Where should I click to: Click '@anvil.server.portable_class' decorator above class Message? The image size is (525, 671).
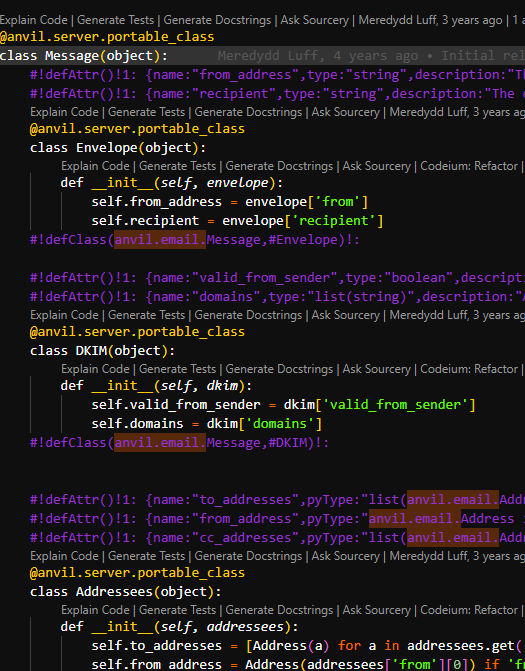click(x=107, y=37)
